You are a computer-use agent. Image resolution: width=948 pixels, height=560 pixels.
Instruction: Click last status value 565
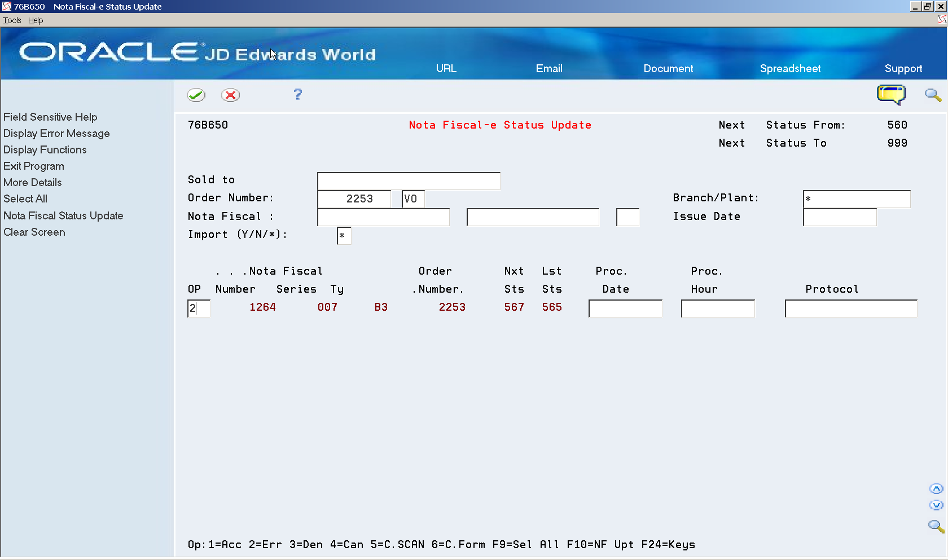click(x=552, y=307)
